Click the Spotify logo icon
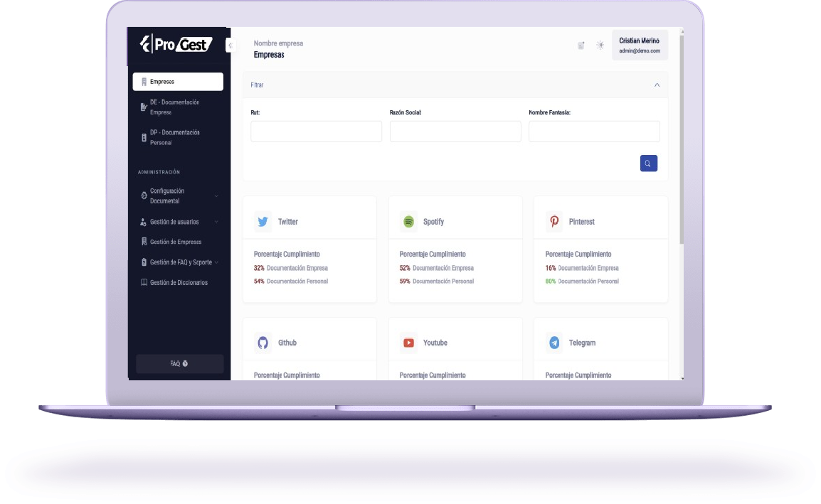This screenshot has width=821, height=504. [x=408, y=222]
